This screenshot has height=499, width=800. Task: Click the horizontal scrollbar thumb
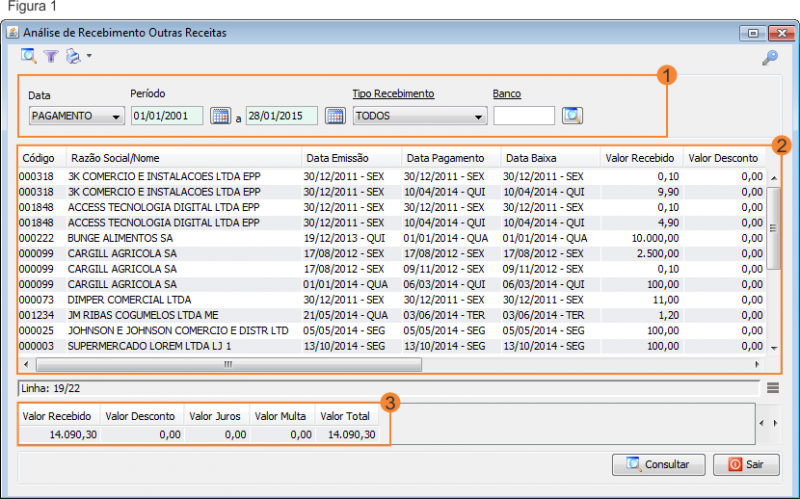(229, 364)
